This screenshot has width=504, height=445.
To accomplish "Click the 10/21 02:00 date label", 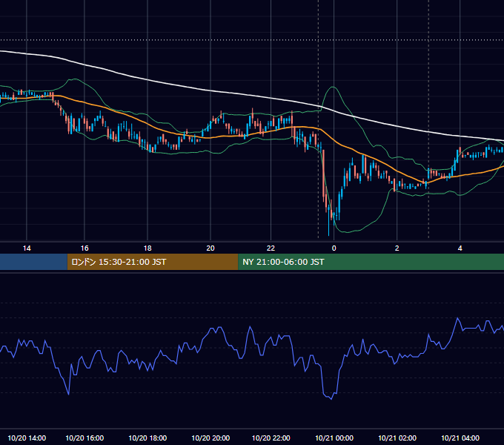I will point(397,438).
